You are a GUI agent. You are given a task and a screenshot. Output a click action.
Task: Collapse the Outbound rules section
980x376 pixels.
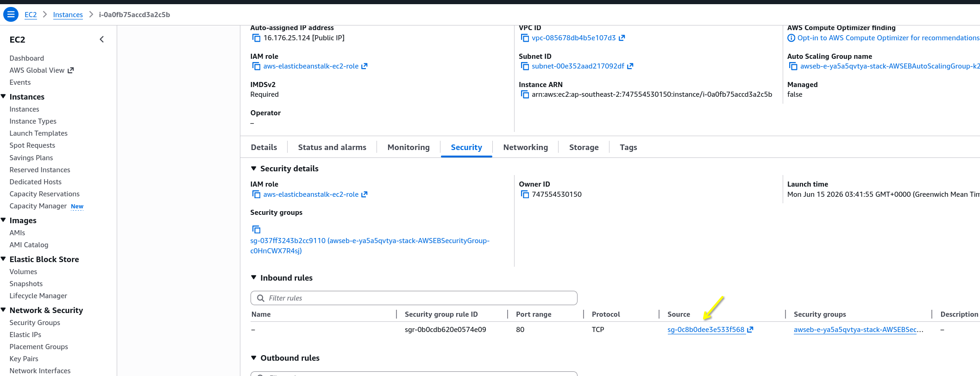(x=253, y=357)
